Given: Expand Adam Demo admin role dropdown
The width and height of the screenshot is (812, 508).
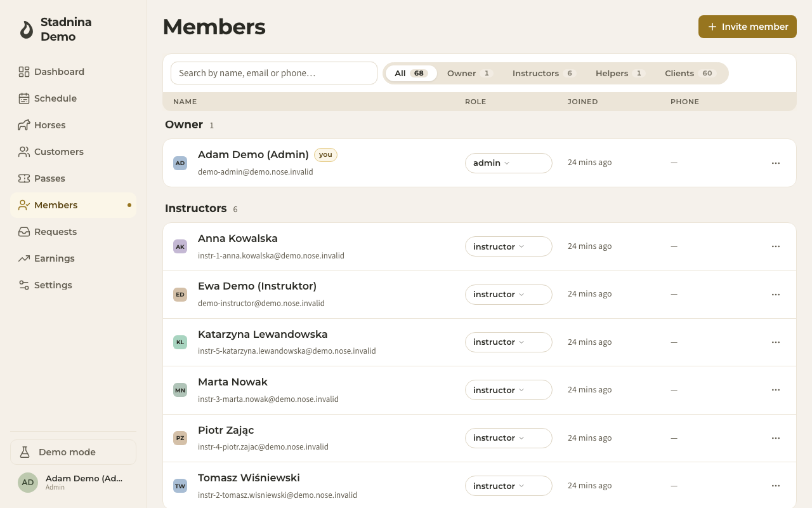Looking at the screenshot, I should (x=509, y=163).
